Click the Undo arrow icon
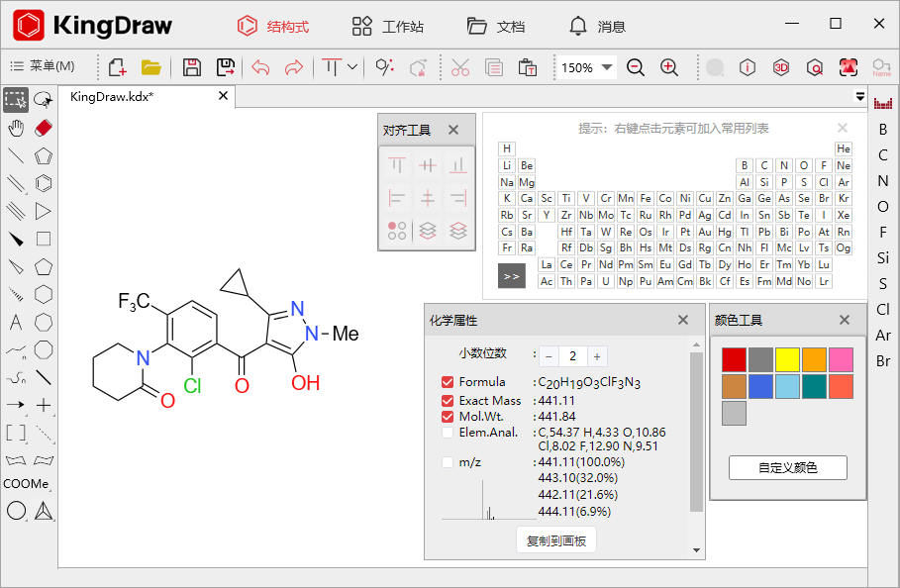The height and width of the screenshot is (588, 900). [260, 67]
